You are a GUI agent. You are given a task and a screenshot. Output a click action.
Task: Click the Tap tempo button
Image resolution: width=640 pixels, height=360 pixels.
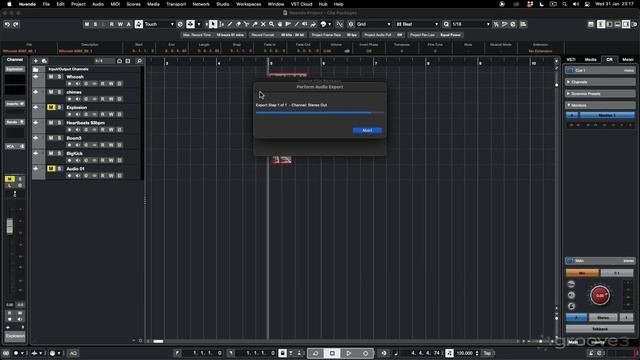coord(487,353)
